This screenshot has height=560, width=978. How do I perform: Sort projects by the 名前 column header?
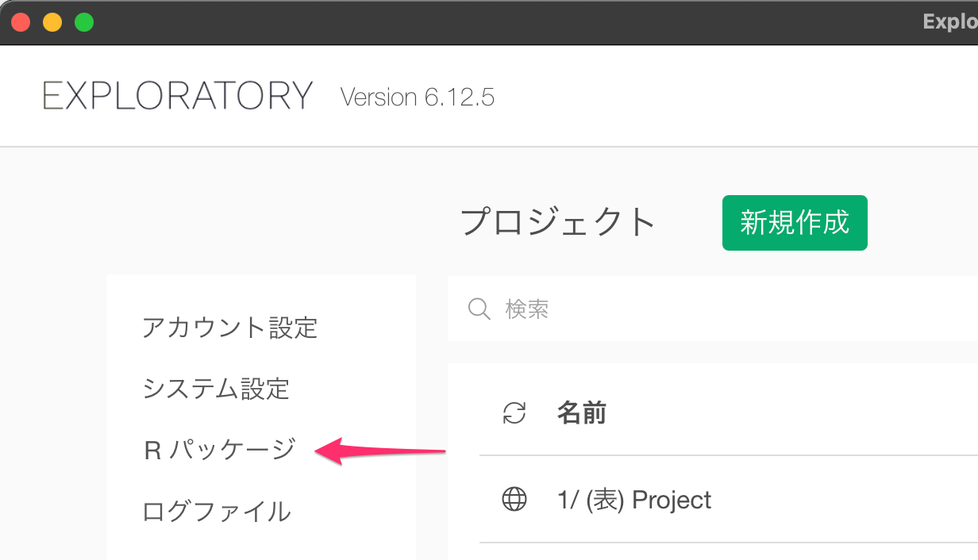[582, 413]
